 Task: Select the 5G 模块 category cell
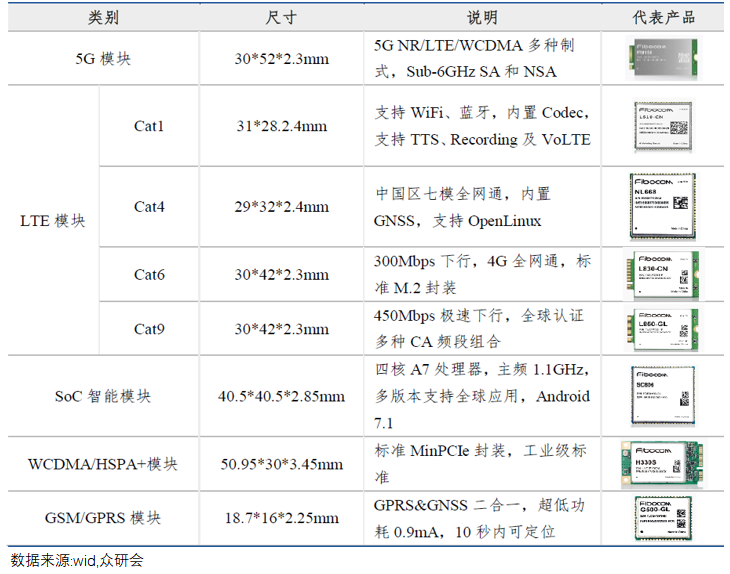[x=103, y=59]
